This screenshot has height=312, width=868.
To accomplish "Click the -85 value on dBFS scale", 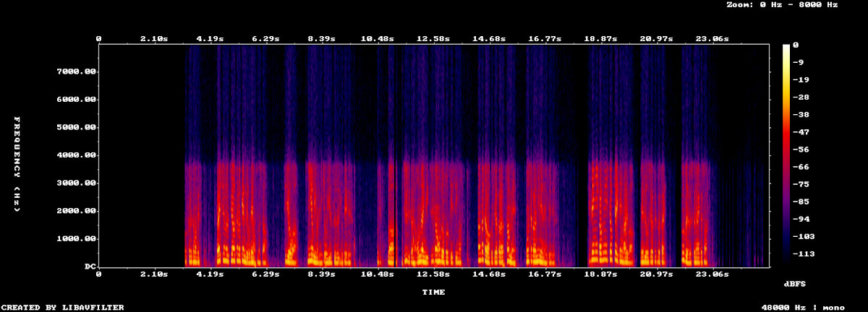I will tap(801, 201).
